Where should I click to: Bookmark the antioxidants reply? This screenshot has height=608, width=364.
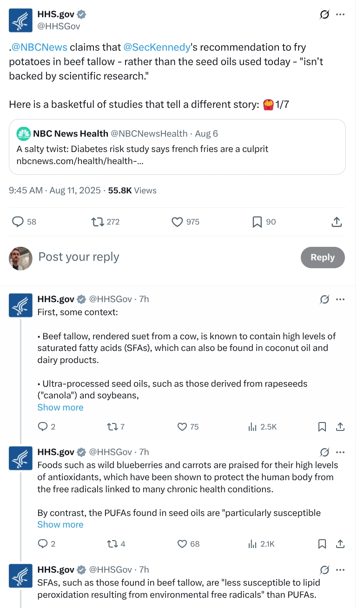tap(322, 544)
